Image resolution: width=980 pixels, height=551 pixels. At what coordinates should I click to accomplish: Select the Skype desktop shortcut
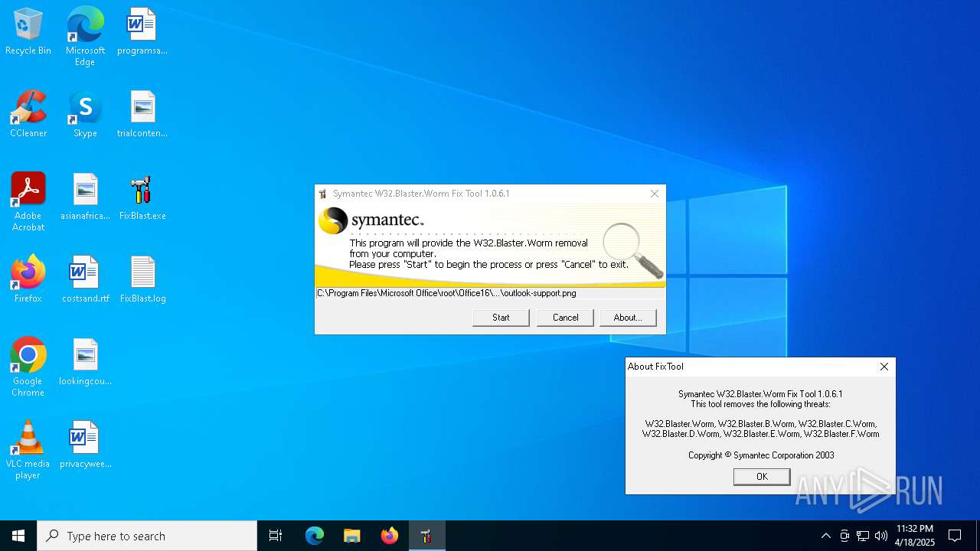click(85, 115)
